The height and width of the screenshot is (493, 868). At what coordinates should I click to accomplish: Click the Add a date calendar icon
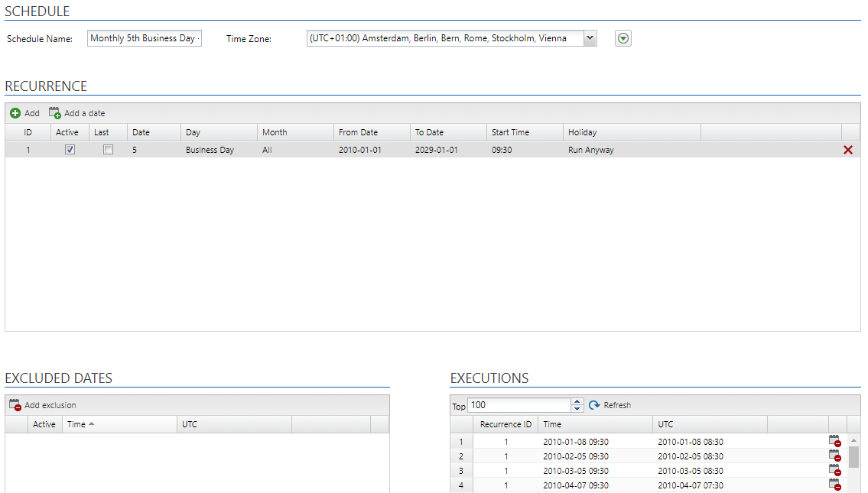tap(54, 112)
